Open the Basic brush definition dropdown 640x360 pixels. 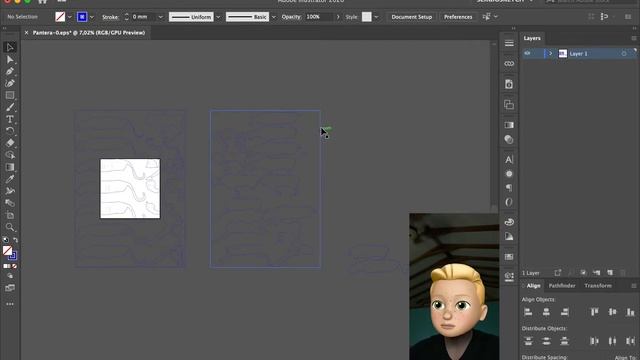(273, 17)
